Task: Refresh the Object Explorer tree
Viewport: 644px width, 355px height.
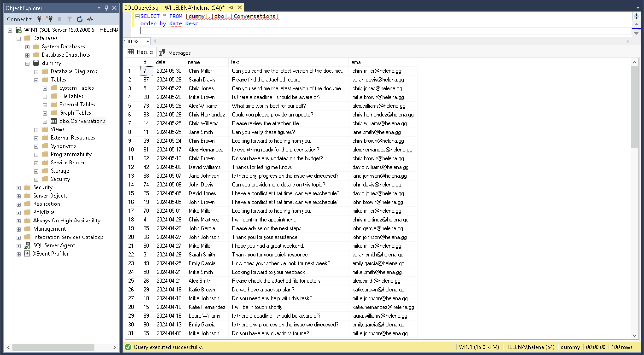Action: pos(79,19)
